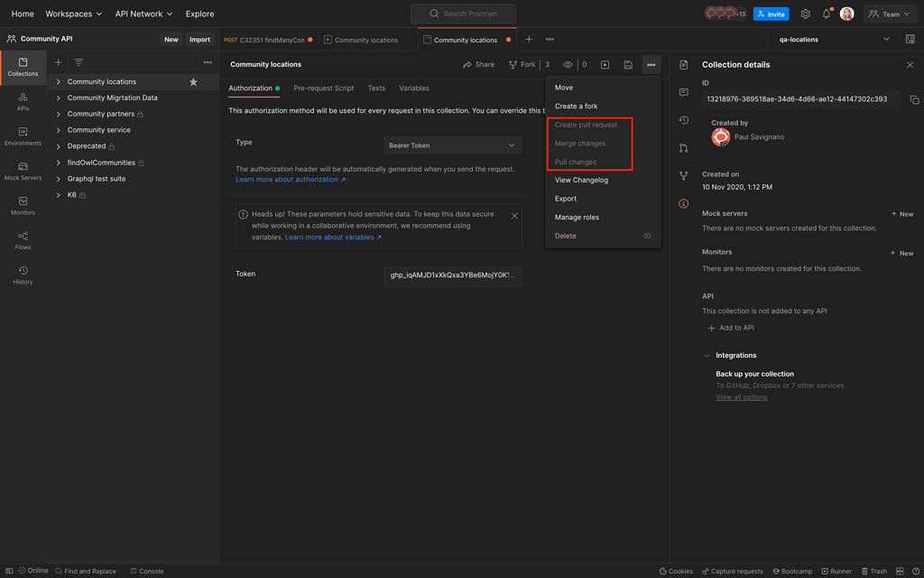Open the Flows section in sidebar
This screenshot has height=578, width=924.
[23, 239]
